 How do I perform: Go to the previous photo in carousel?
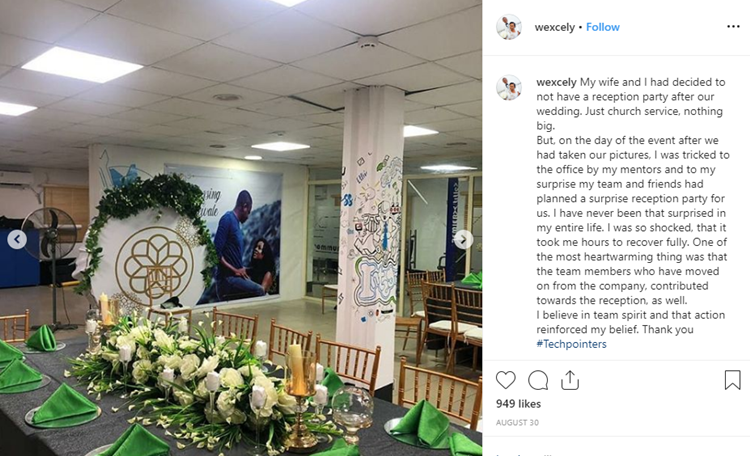pyautogui.click(x=17, y=239)
